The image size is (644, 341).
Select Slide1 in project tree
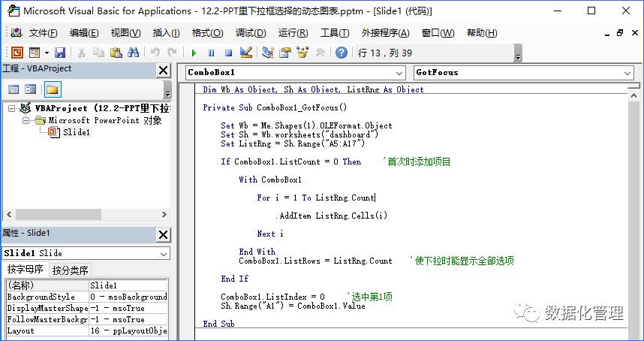pos(76,132)
